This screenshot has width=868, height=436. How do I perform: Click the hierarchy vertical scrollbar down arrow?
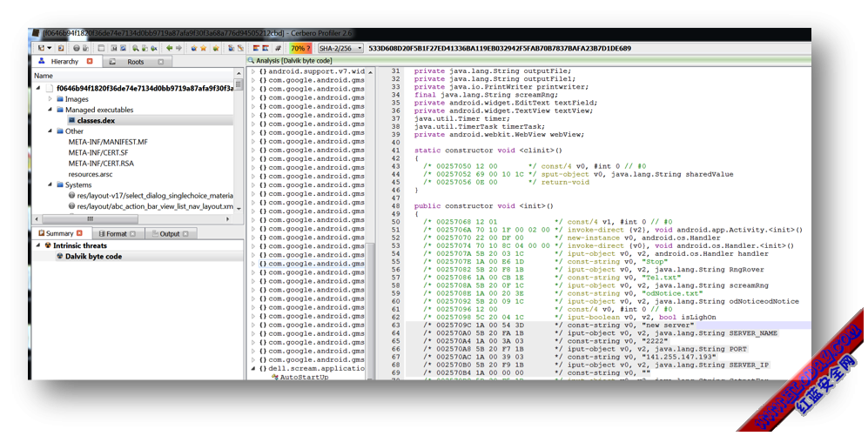(x=239, y=209)
